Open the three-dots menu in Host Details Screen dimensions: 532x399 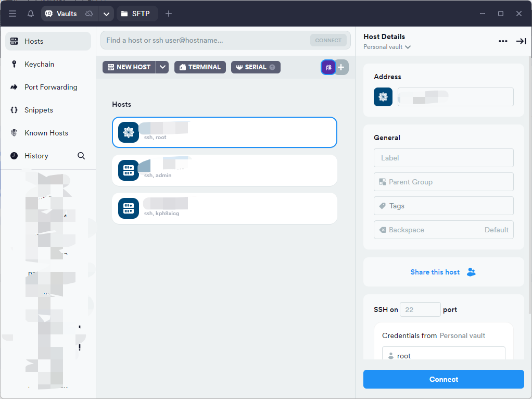tap(502, 41)
